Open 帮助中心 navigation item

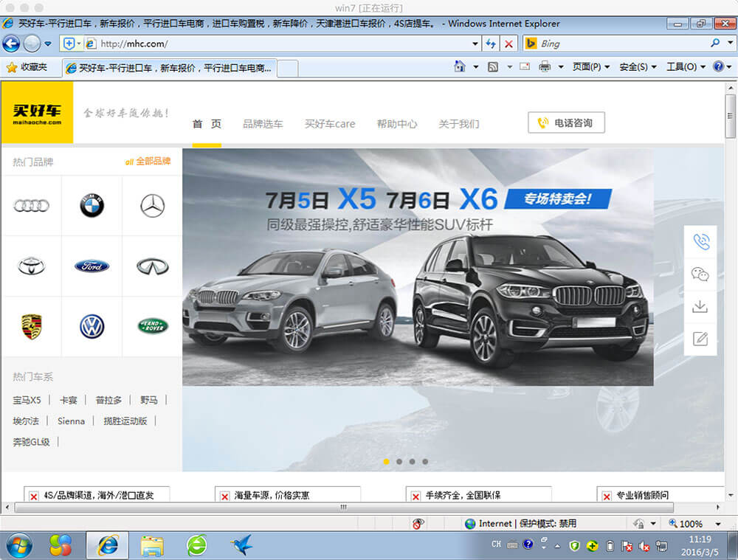(x=397, y=124)
